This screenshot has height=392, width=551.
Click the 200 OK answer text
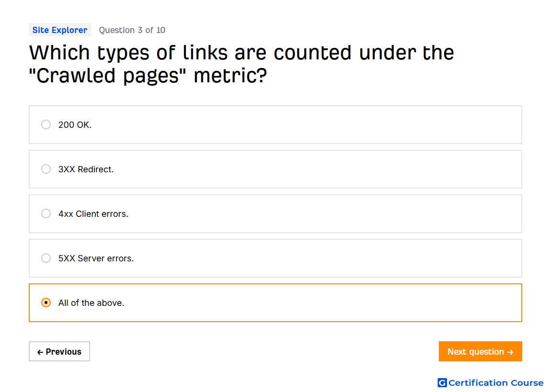pyautogui.click(x=75, y=125)
